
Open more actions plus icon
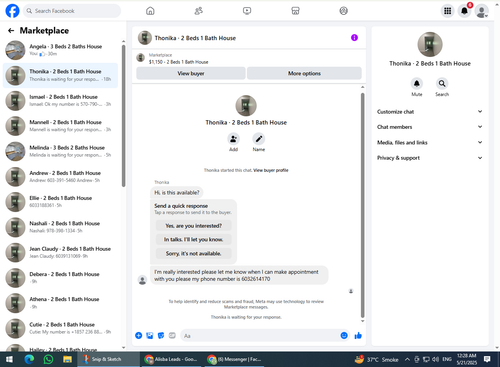(x=139, y=335)
